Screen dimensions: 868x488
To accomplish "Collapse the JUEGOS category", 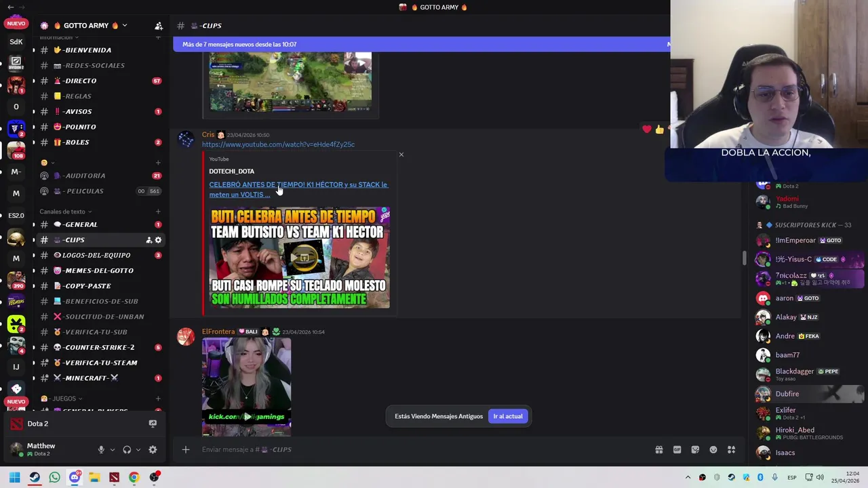I will click(62, 399).
